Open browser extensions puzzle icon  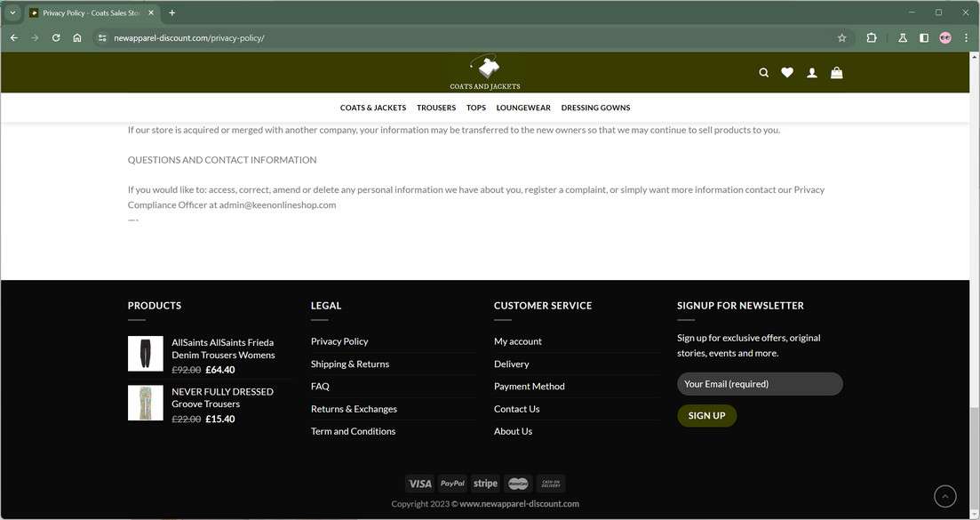(871, 38)
